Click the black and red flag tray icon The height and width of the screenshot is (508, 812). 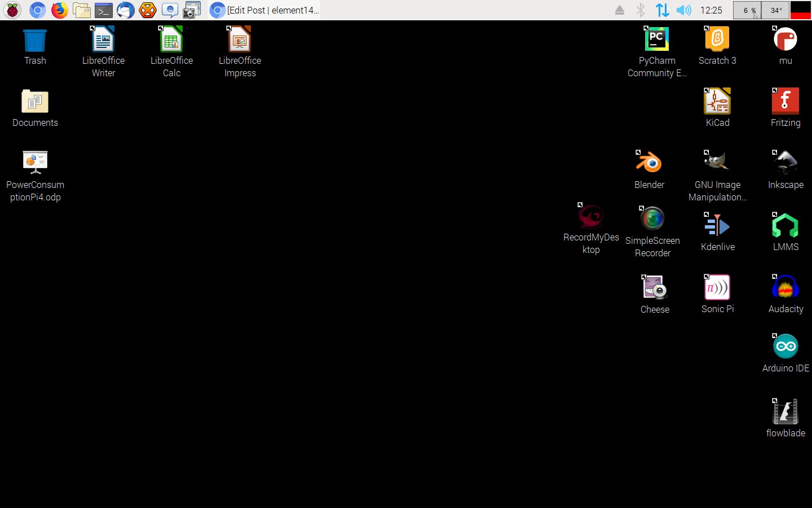click(x=801, y=10)
